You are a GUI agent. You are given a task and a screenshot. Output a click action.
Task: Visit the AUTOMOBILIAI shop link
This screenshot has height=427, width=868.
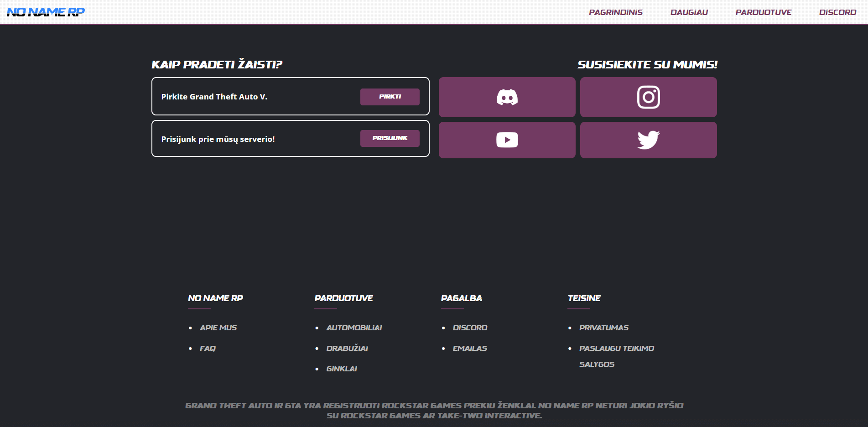tap(354, 328)
